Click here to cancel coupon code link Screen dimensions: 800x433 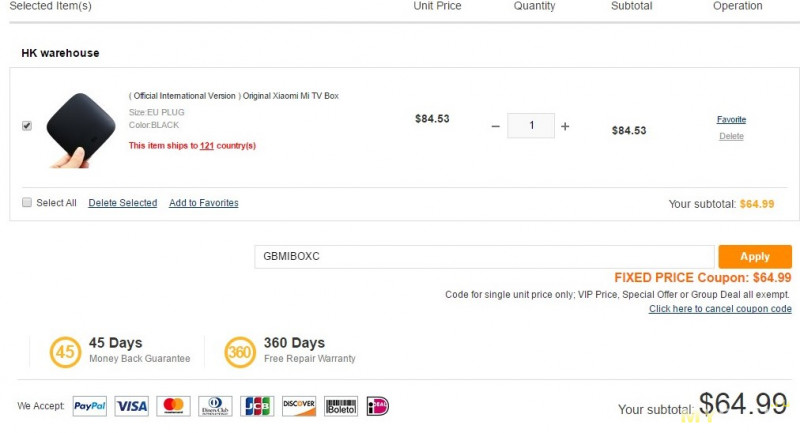[x=720, y=309]
